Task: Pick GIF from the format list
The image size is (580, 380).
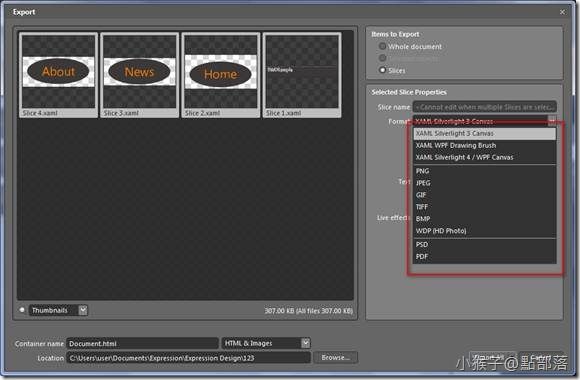Action: (x=485, y=195)
